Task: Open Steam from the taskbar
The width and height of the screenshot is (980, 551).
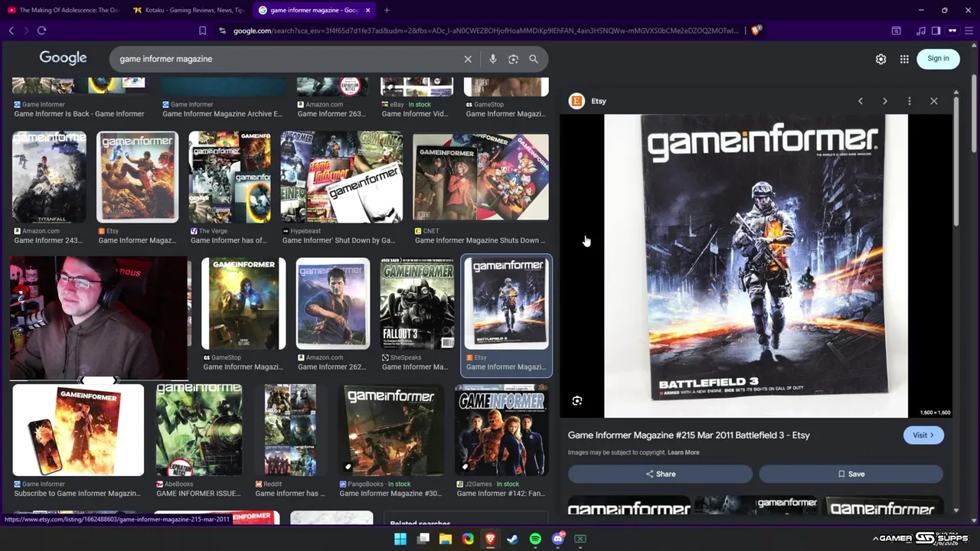Action: click(x=512, y=539)
